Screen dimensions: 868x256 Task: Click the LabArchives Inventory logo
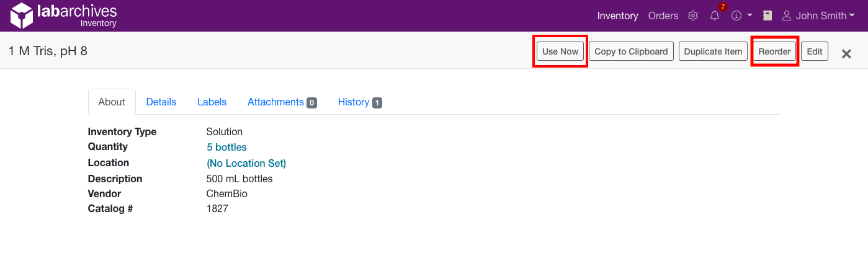(x=63, y=15)
